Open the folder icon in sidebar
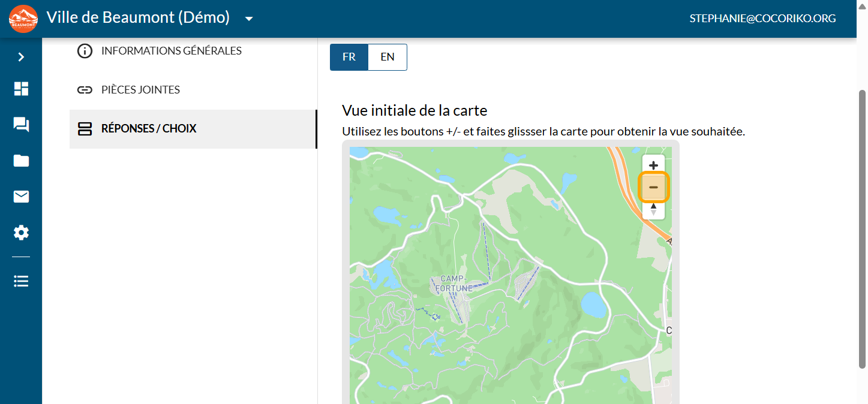 click(21, 161)
